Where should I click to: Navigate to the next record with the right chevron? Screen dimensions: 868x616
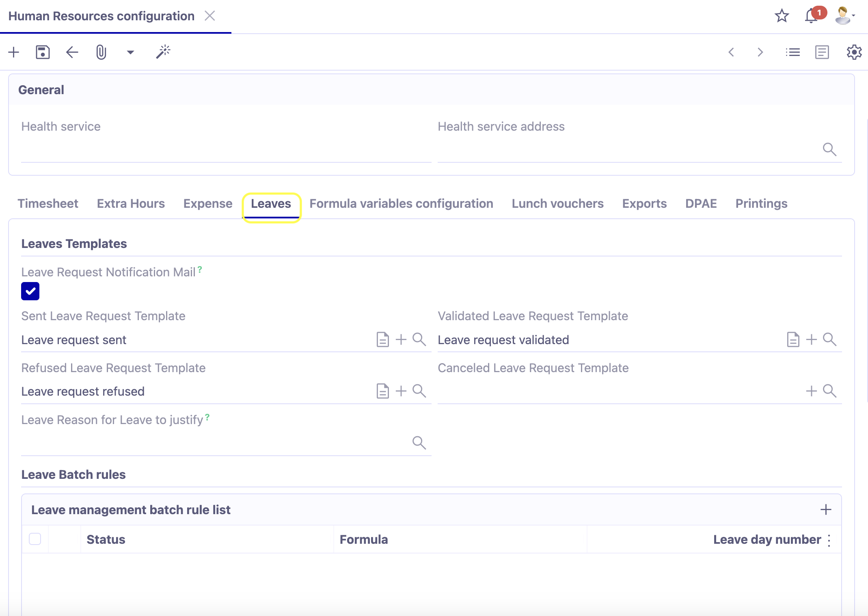coord(760,52)
